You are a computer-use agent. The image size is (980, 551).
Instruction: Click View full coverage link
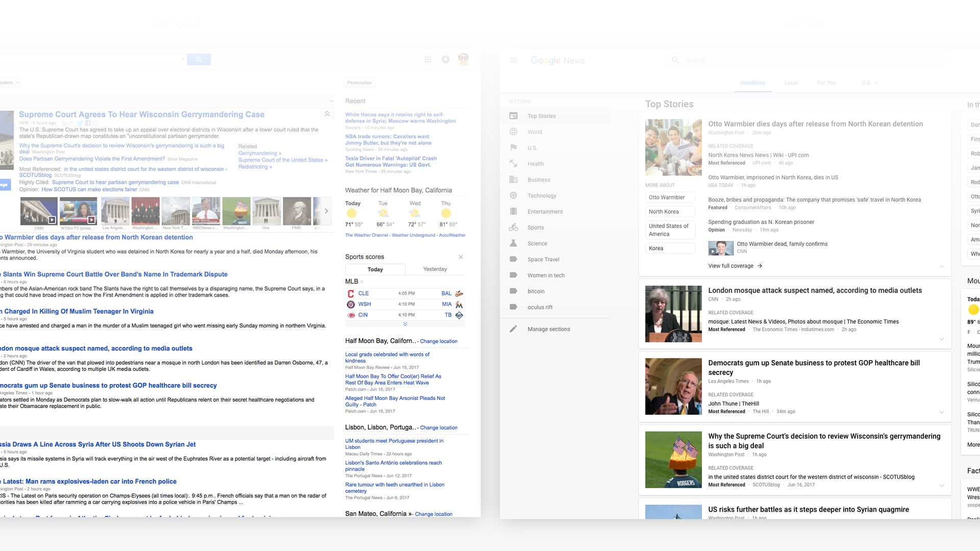coord(735,266)
